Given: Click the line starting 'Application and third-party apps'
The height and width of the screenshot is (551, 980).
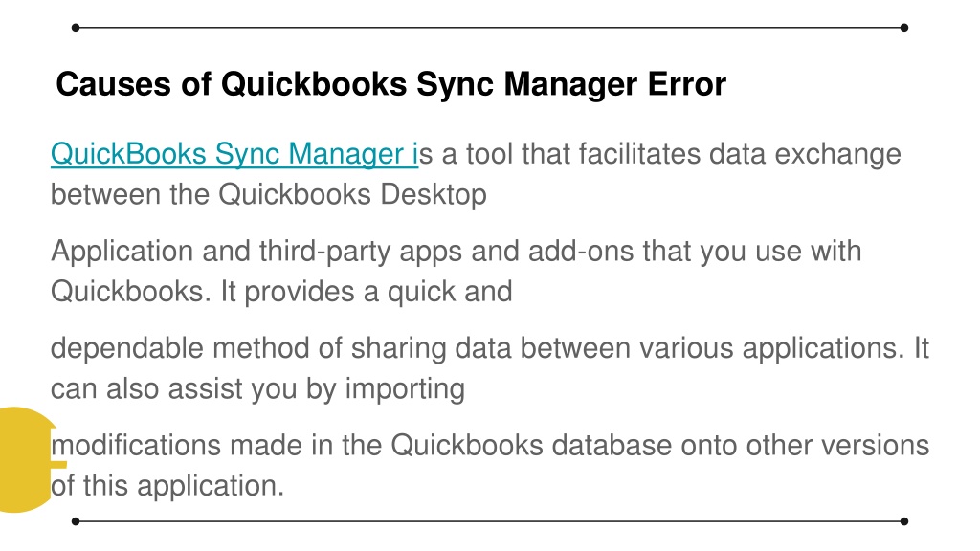Looking at the screenshot, I should 457,252.
